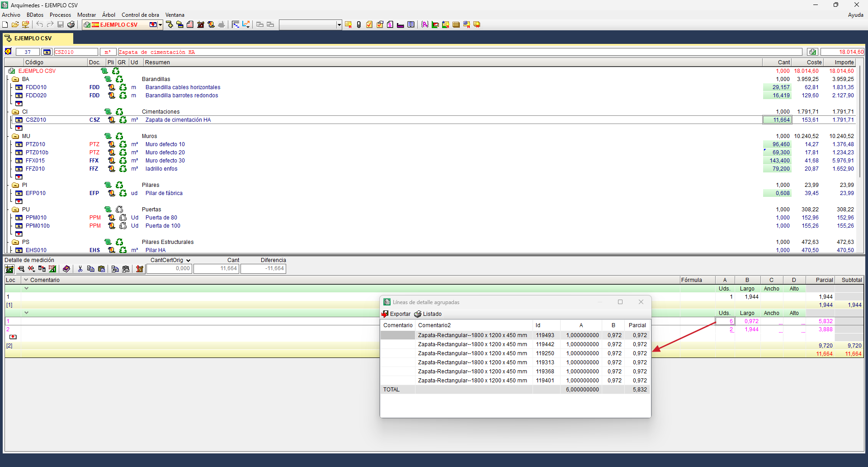Click the insert line red arrow icon
The image size is (868, 467).
21,269
